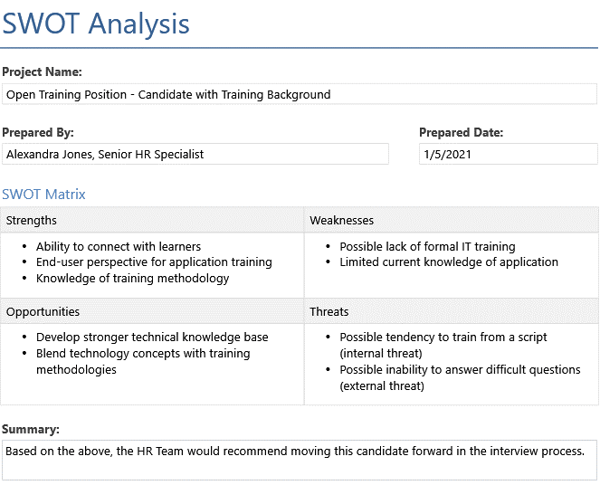Select 'Limited current knowledge of application' bullet
This screenshot has height=485, width=600.
click(448, 262)
